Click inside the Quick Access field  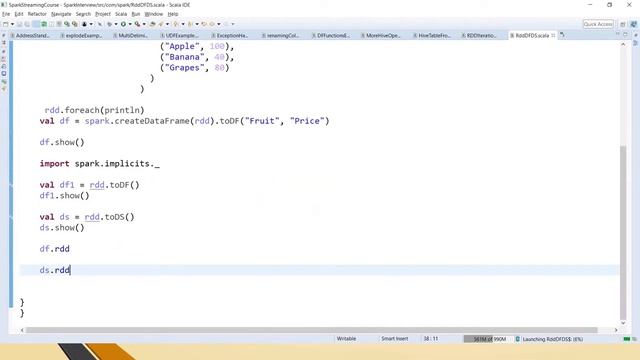click(598, 24)
